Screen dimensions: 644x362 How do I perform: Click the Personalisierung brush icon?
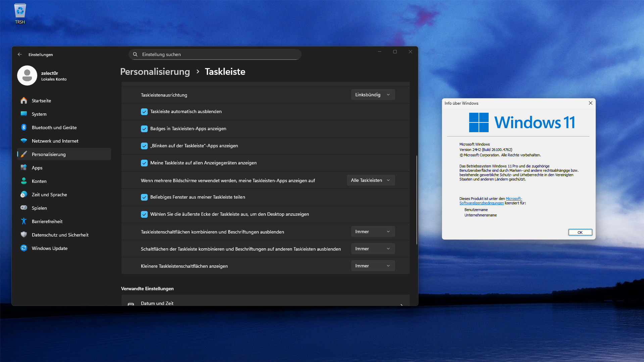click(24, 154)
